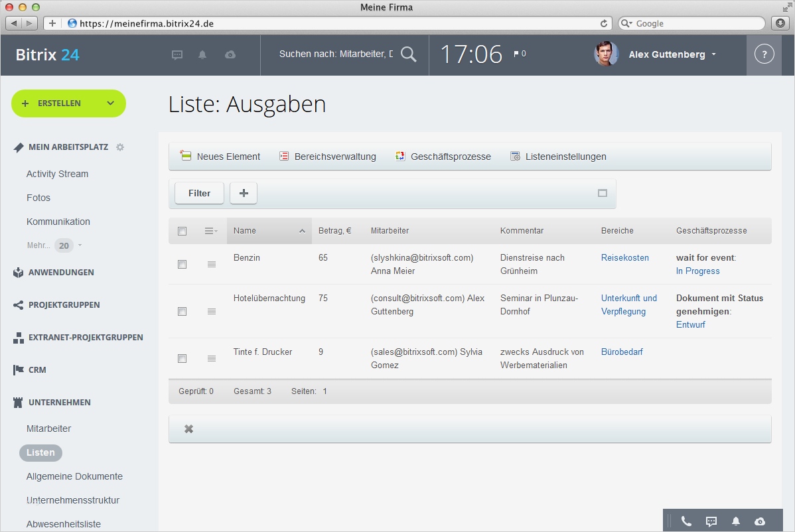Collapse the Unternehmen section
This screenshot has height=532, width=795.
click(59, 402)
